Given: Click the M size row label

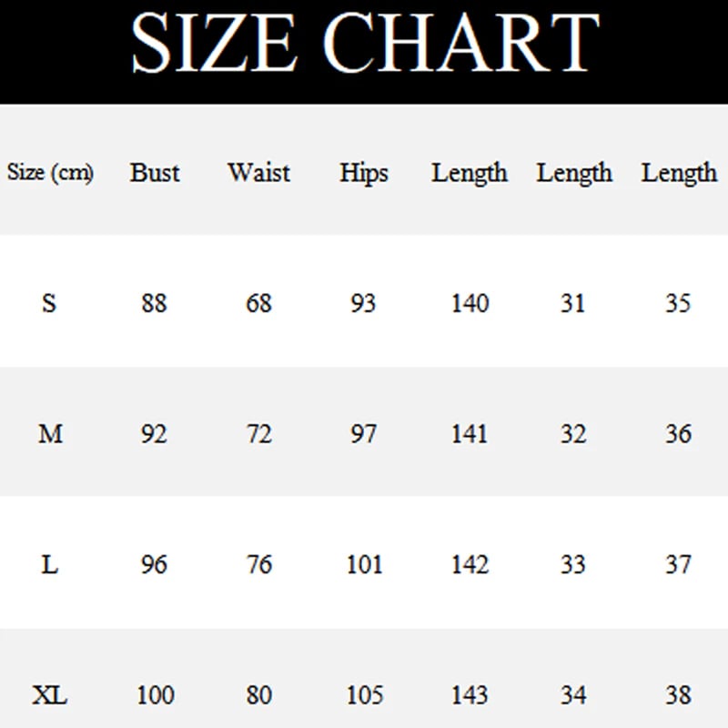Looking at the screenshot, I should 50,434.
